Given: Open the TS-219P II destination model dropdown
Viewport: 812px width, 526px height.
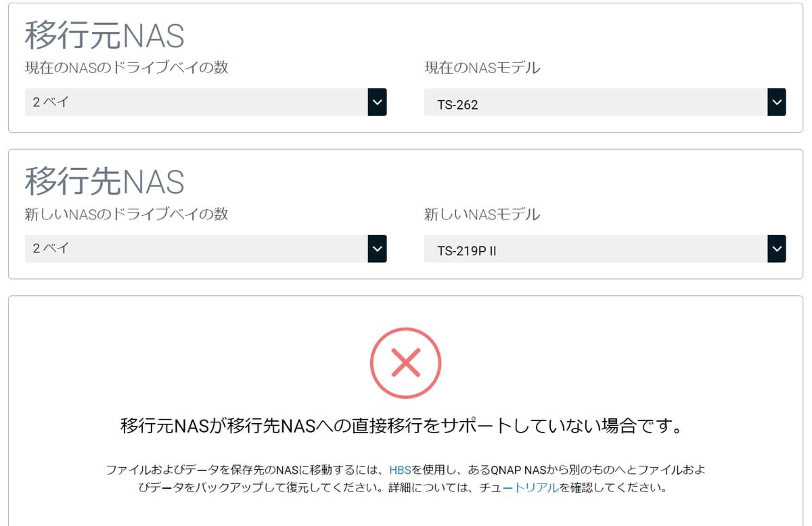Looking at the screenshot, I should click(x=595, y=248).
